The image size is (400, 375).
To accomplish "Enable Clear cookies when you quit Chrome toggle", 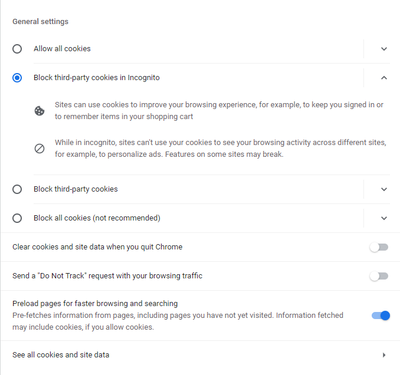I will point(379,247).
